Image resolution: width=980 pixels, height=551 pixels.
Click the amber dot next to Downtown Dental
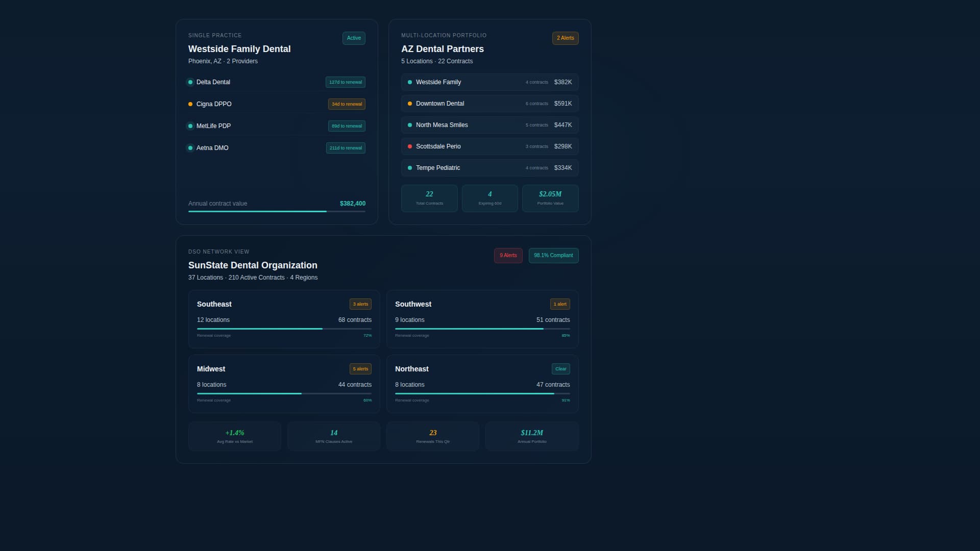click(410, 104)
